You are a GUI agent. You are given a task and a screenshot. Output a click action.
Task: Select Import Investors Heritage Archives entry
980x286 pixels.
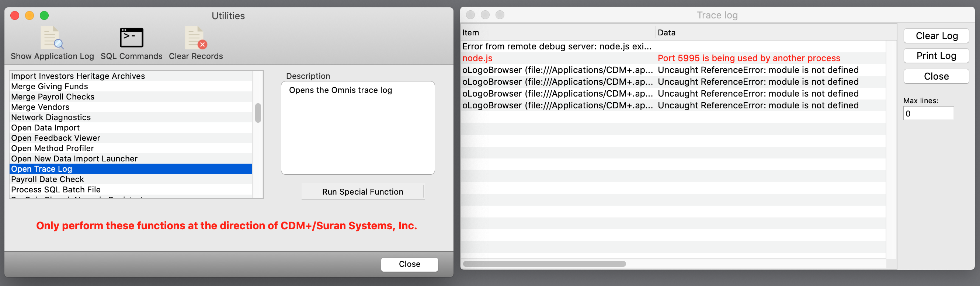coord(78,76)
